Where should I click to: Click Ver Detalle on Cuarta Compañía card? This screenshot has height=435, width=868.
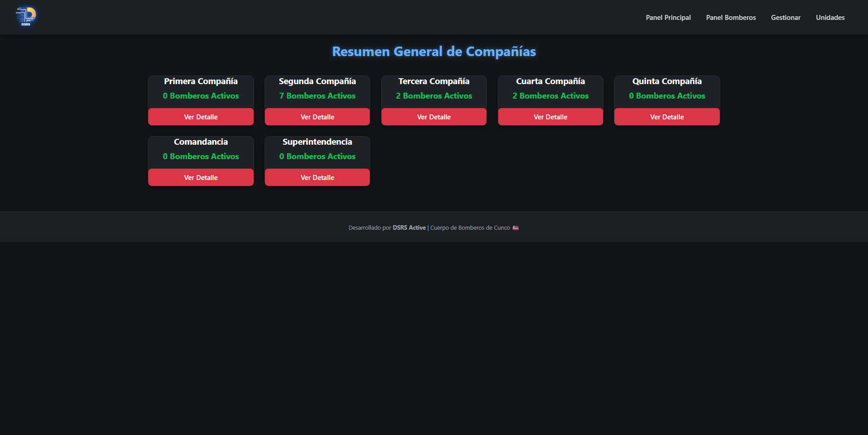click(550, 117)
